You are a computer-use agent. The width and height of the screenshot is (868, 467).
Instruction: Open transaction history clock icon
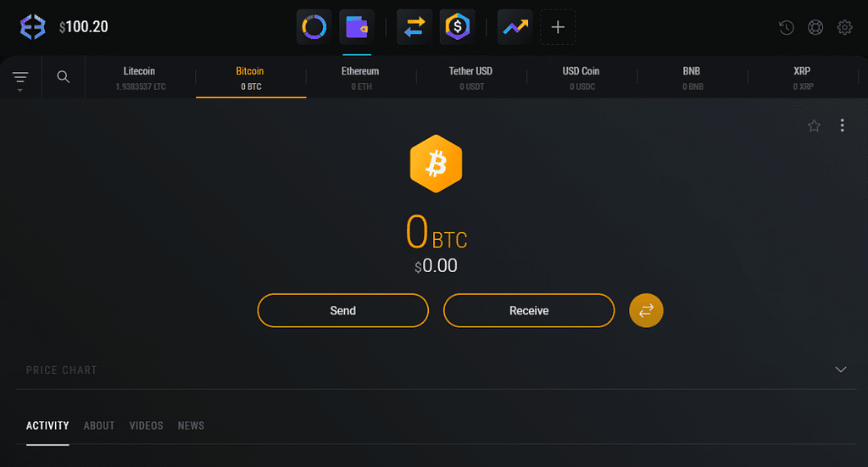pos(787,27)
